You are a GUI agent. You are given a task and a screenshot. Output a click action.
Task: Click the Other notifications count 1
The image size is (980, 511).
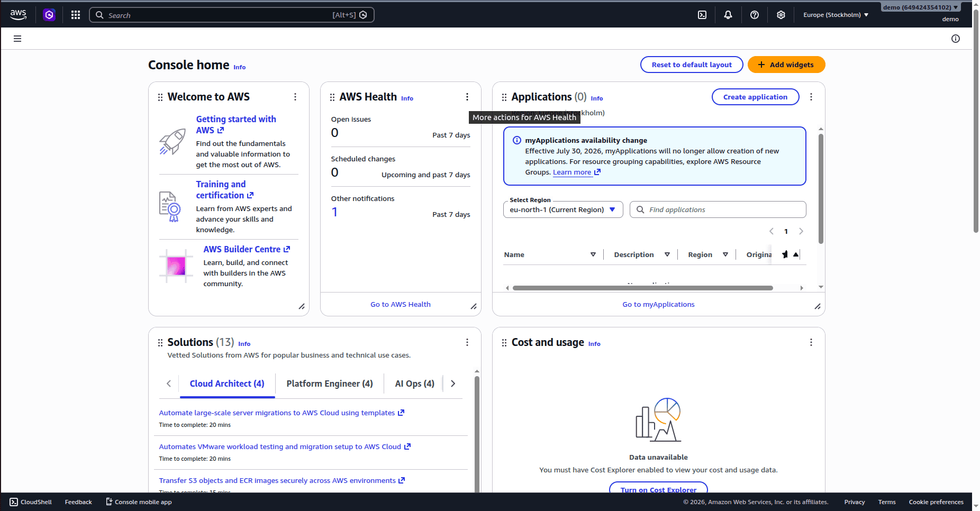pos(334,212)
